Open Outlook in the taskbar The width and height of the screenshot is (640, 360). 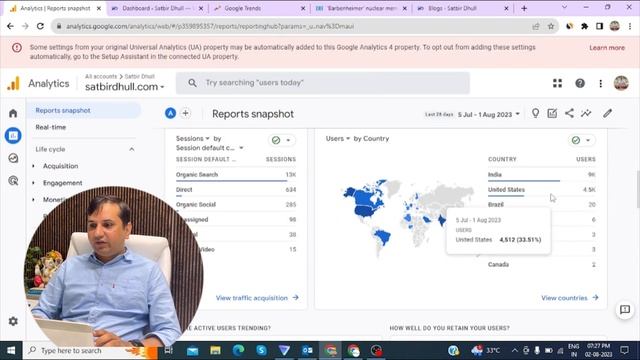(307, 350)
